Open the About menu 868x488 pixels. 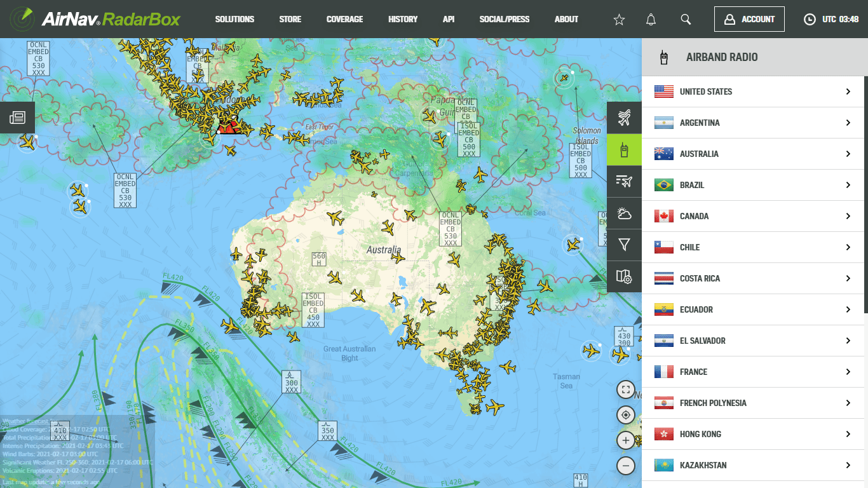(x=566, y=19)
